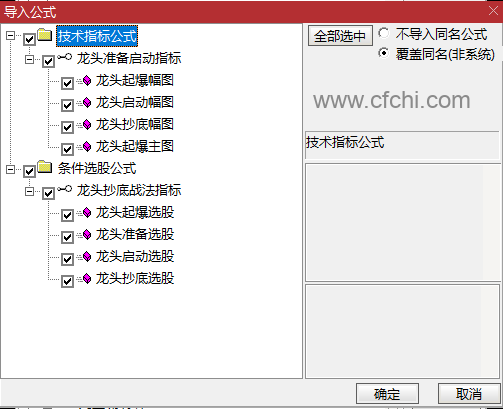Select the 不导入同名公式 radio option
Image resolution: width=503 pixels, height=409 pixels.
coord(384,33)
